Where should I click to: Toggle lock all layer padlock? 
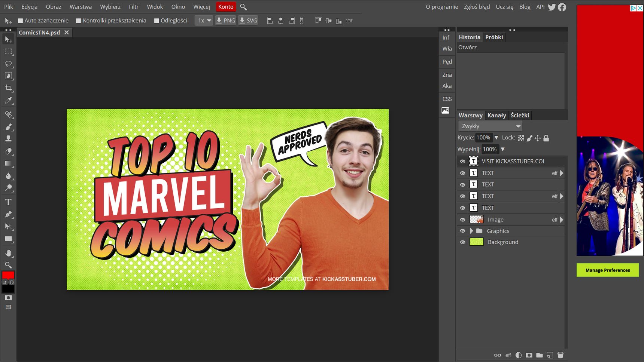pos(546,138)
